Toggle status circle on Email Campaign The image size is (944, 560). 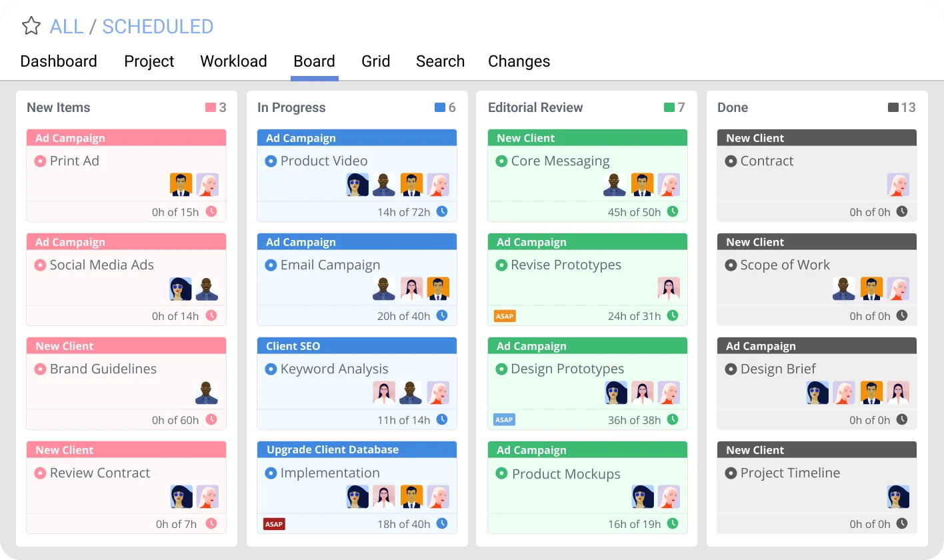[x=271, y=265]
